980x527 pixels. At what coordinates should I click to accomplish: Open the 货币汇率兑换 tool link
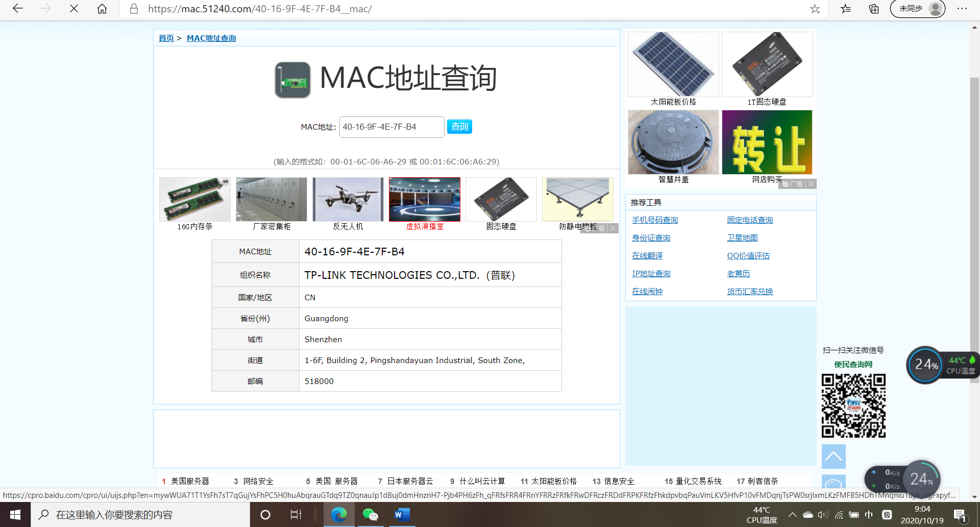tap(750, 292)
